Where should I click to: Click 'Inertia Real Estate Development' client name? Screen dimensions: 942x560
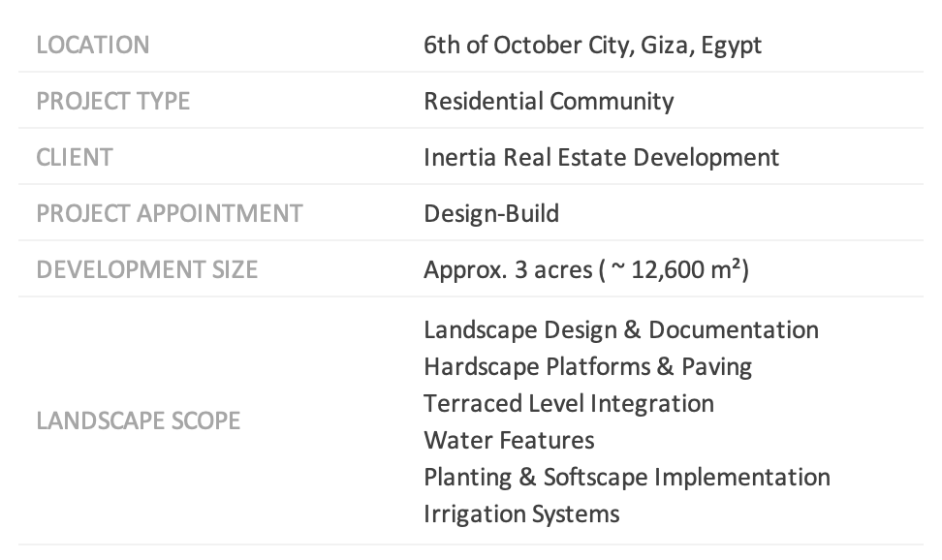[601, 157]
